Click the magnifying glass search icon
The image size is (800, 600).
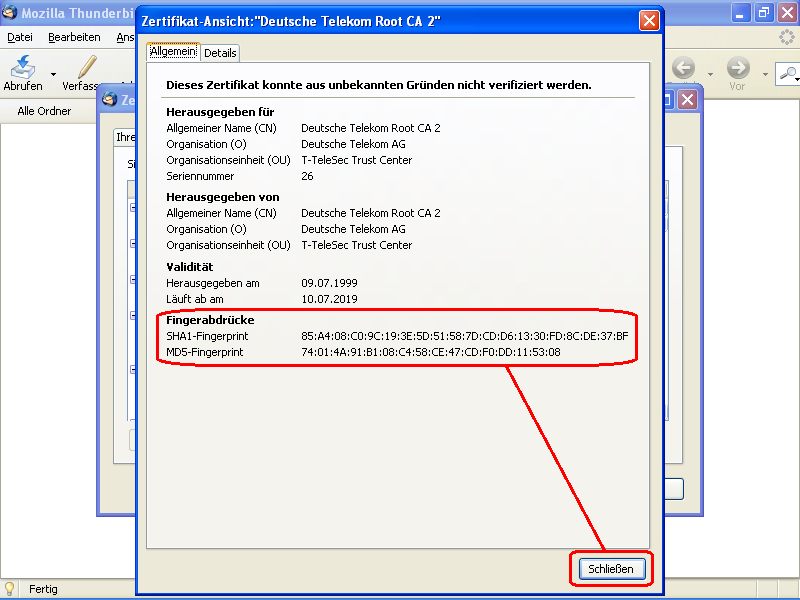point(789,73)
